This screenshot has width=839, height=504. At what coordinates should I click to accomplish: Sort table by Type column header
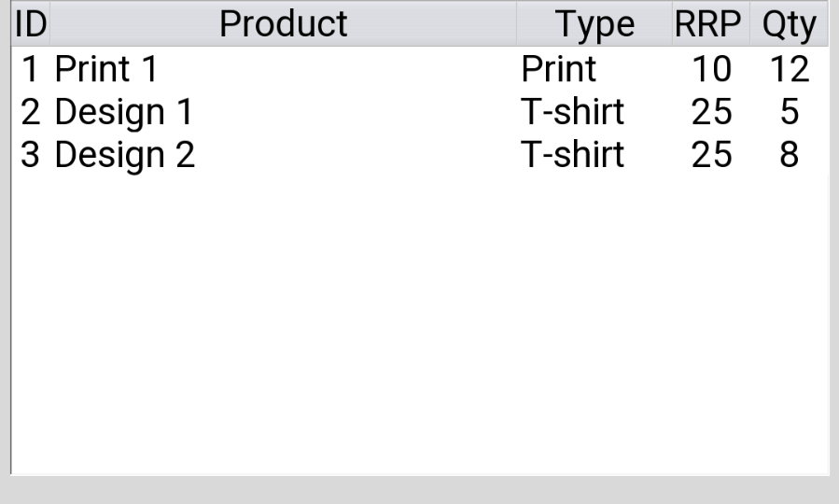click(x=594, y=24)
